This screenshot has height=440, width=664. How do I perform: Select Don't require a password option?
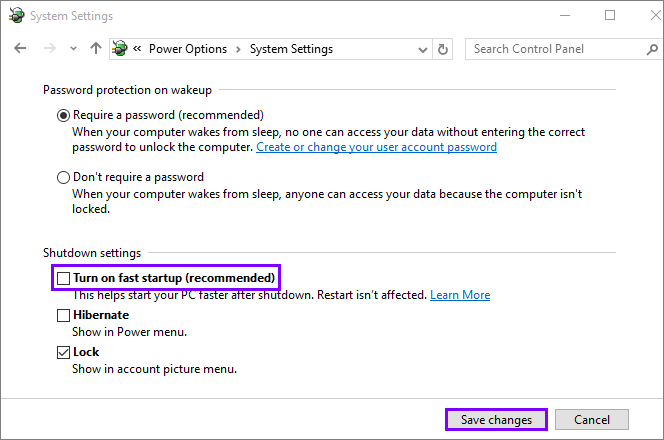(65, 177)
